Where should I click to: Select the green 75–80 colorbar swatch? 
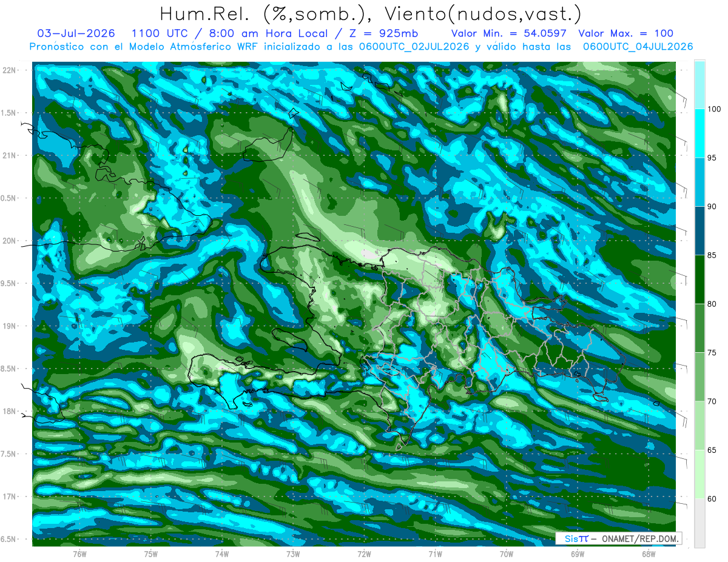699,328
